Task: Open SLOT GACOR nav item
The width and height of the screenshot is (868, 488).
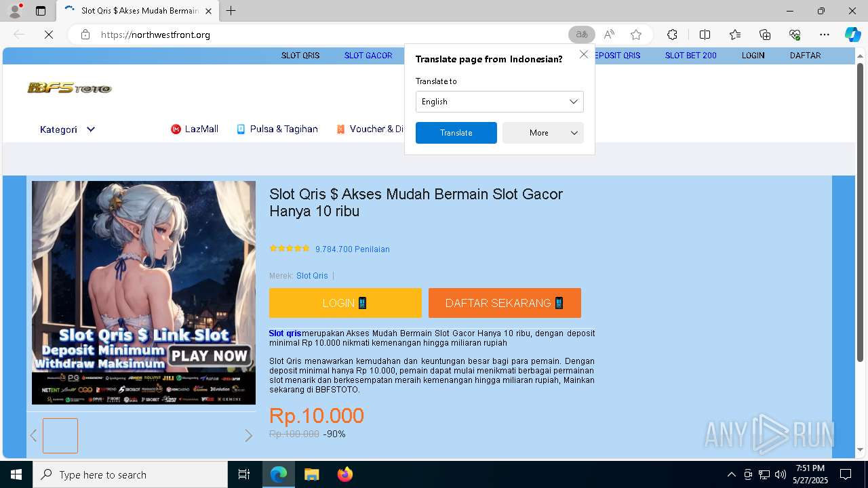Action: point(368,56)
